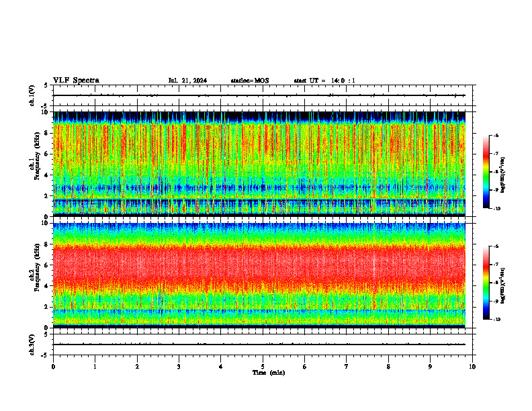Click the time axis tick label "1"
This screenshot has height=411, width=532.
[95, 367]
